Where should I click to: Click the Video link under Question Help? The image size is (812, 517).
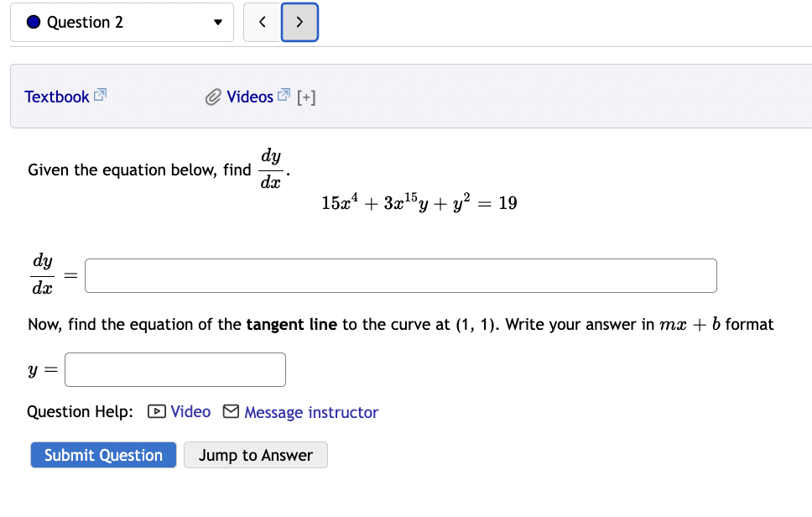(x=190, y=412)
